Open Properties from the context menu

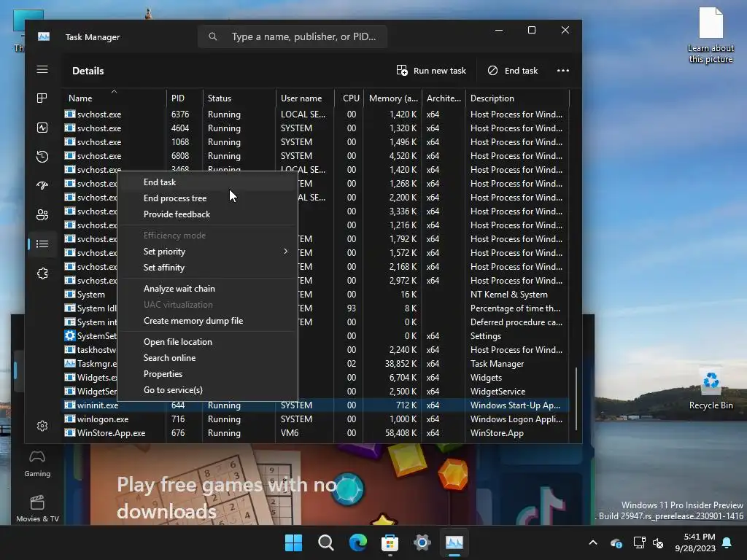point(207,374)
